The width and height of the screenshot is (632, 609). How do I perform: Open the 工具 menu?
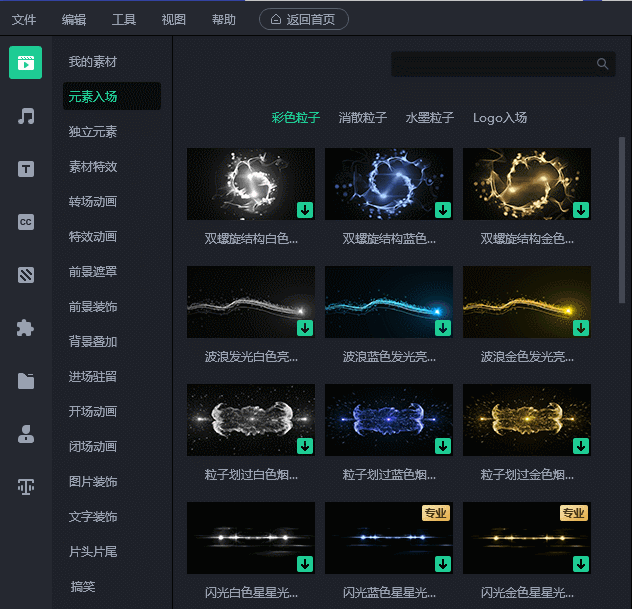pos(124,19)
